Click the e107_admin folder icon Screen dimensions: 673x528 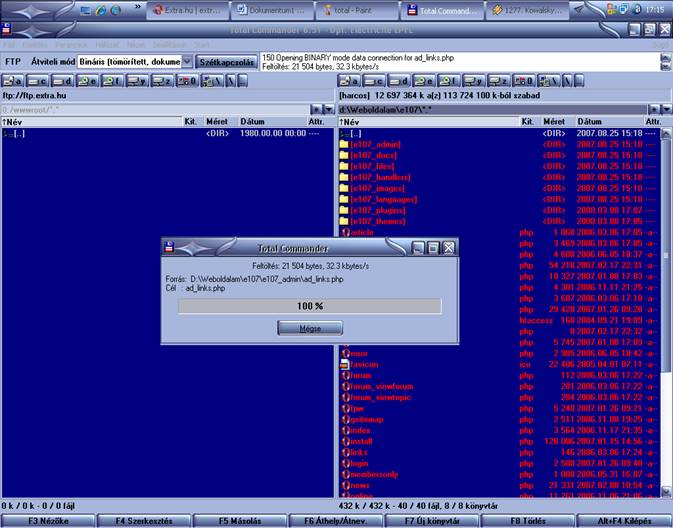[345, 143]
